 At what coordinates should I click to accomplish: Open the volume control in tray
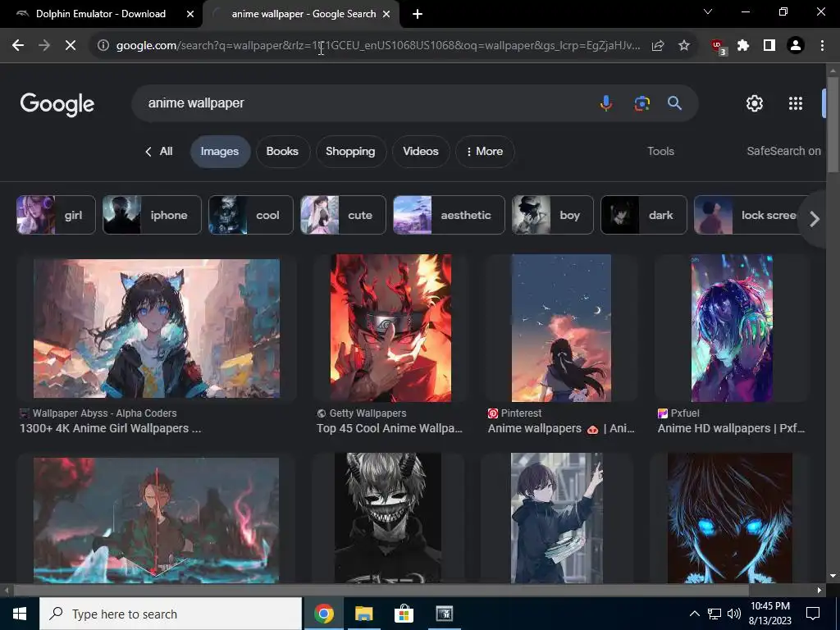[x=734, y=614]
